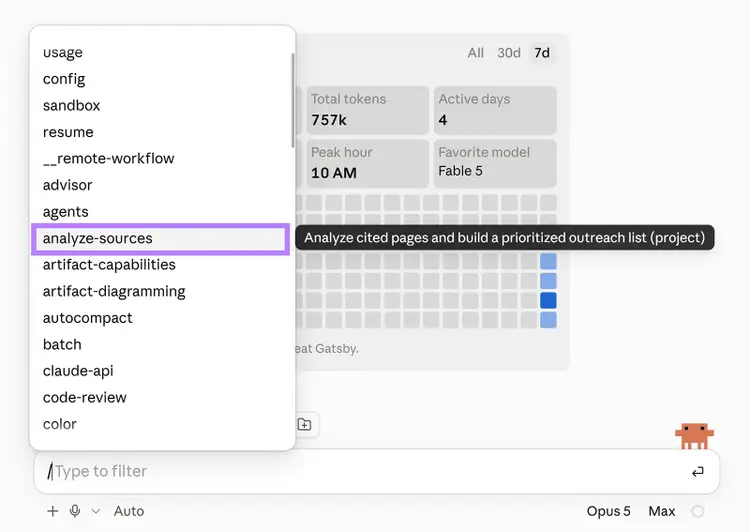Open the Opus 5 model selector
Image resolution: width=750 pixels, height=532 pixels.
tap(608, 511)
